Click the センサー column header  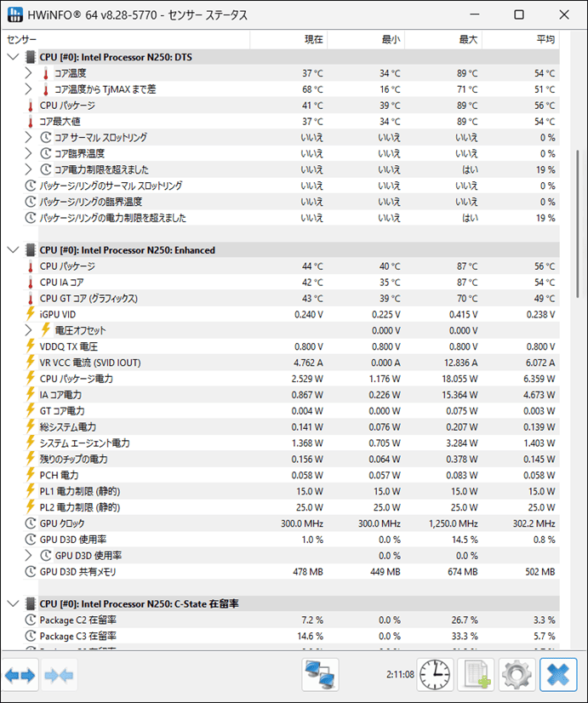point(125,39)
